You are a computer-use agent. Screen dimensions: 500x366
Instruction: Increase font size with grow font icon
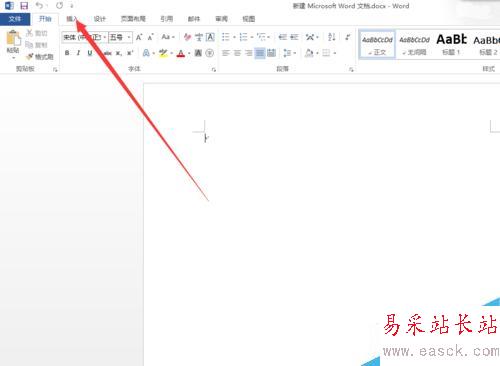click(139, 37)
